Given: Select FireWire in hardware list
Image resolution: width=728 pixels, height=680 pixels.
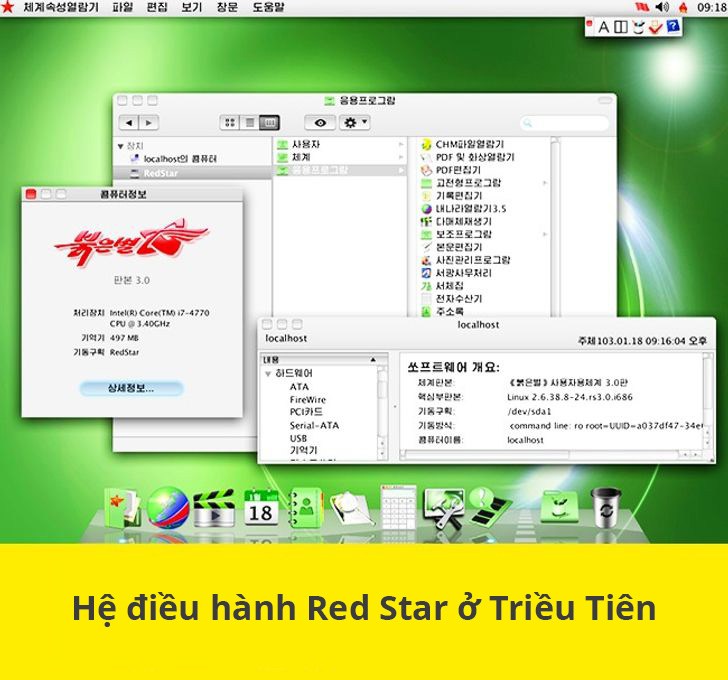Looking at the screenshot, I should tap(307, 400).
